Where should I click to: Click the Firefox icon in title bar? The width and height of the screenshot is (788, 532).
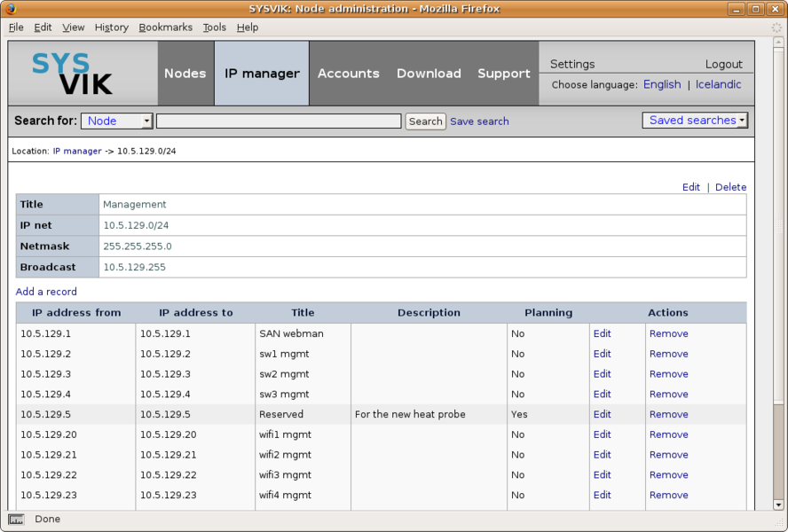tap(11, 9)
